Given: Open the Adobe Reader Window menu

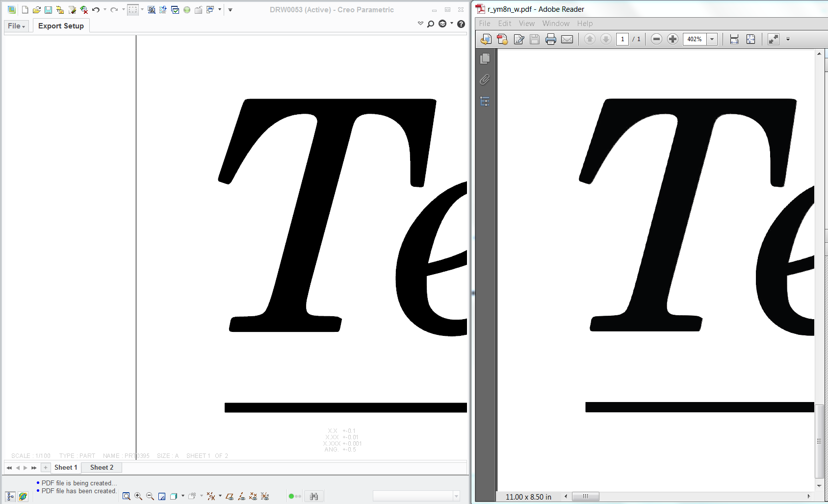Looking at the screenshot, I should pyautogui.click(x=556, y=24).
